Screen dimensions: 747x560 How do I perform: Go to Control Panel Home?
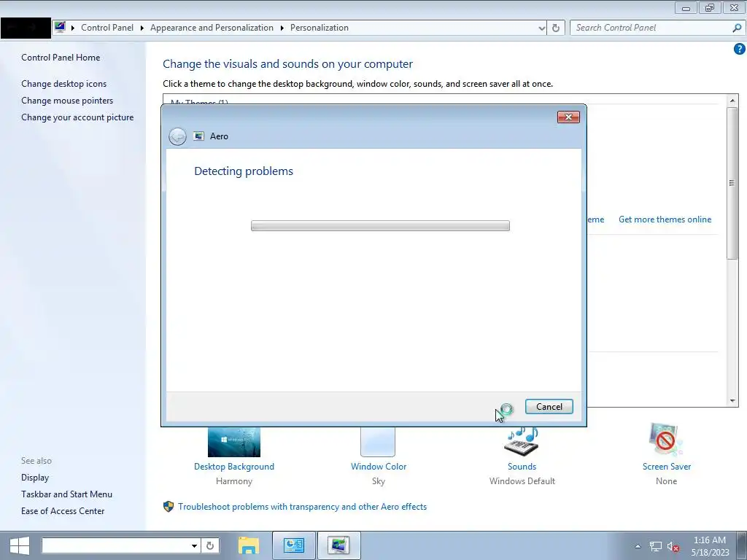coord(61,57)
